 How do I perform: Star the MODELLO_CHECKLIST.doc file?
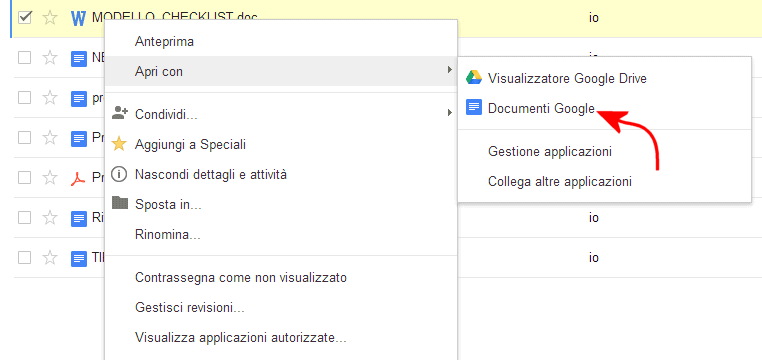[x=50, y=18]
